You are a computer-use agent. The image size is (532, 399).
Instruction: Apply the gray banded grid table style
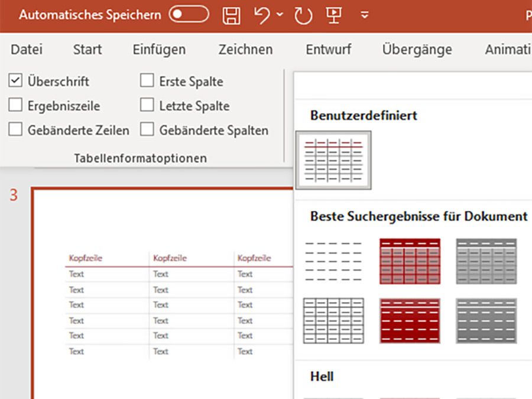486,261
